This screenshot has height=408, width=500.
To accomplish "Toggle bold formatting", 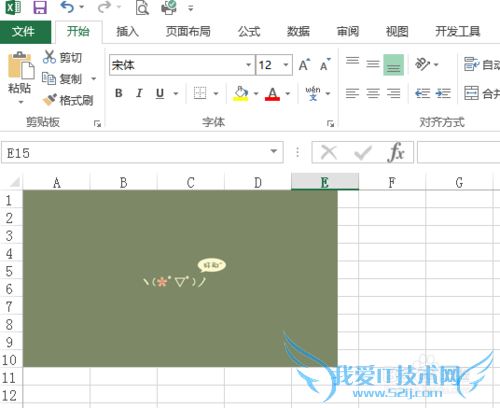I will tap(119, 93).
